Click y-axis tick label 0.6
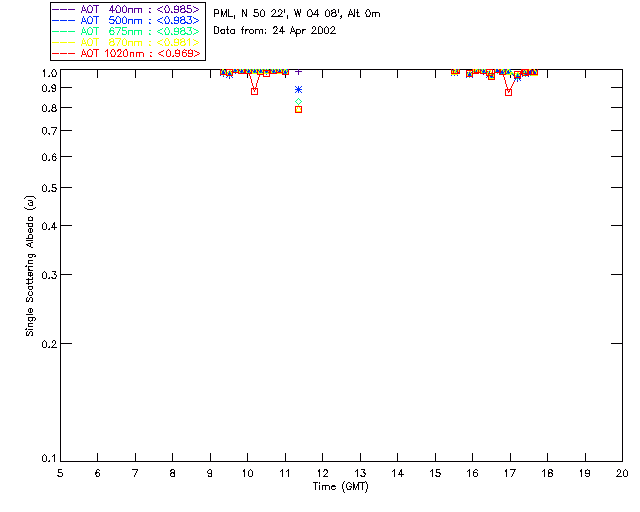The height and width of the screenshot is (512, 640). click(49, 157)
